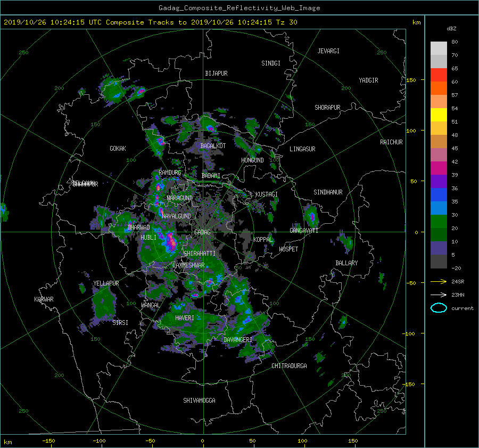Image resolution: width=479 pixels, height=448 pixels.
Task: Click the white 23MN arrow legend icon
Action: point(439,295)
